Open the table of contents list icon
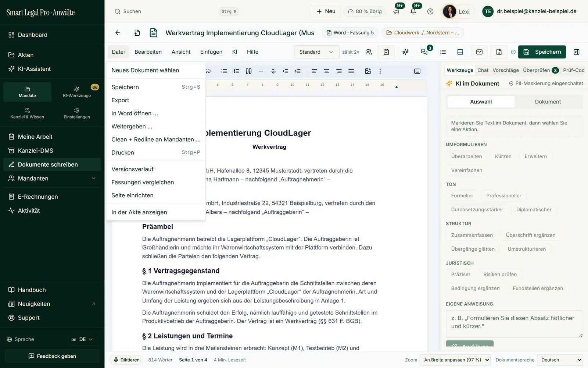 pyautogui.click(x=443, y=52)
